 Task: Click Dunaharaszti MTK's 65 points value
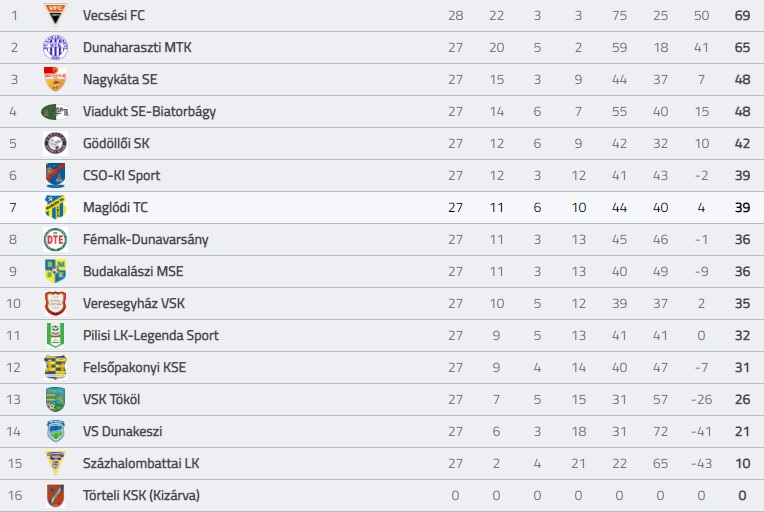(742, 47)
